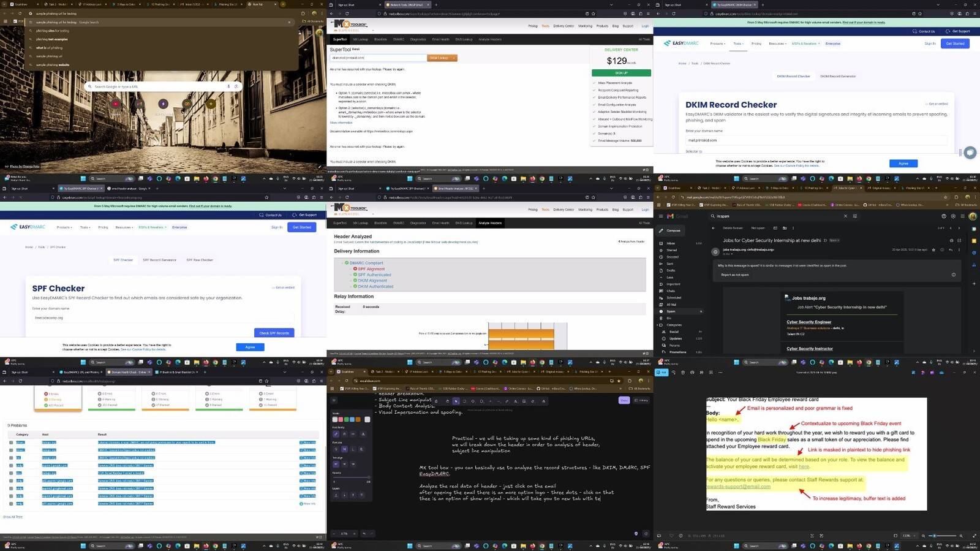Select Excalidraw eraser tool
Image resolution: width=980 pixels, height=551 pixels.
(532, 401)
